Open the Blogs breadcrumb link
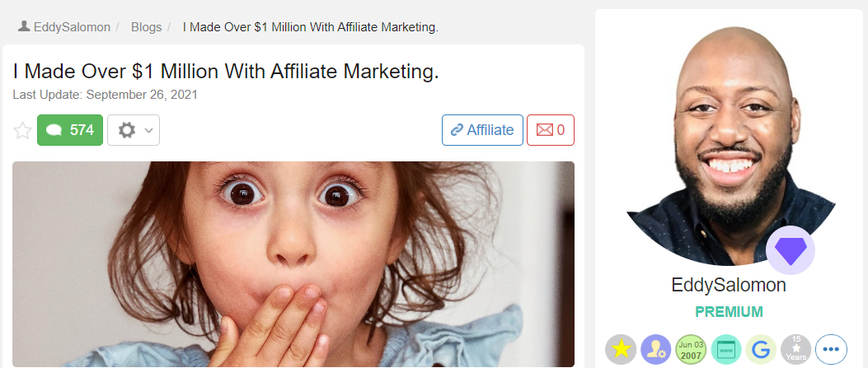Screen dimensions: 868x368 146,27
